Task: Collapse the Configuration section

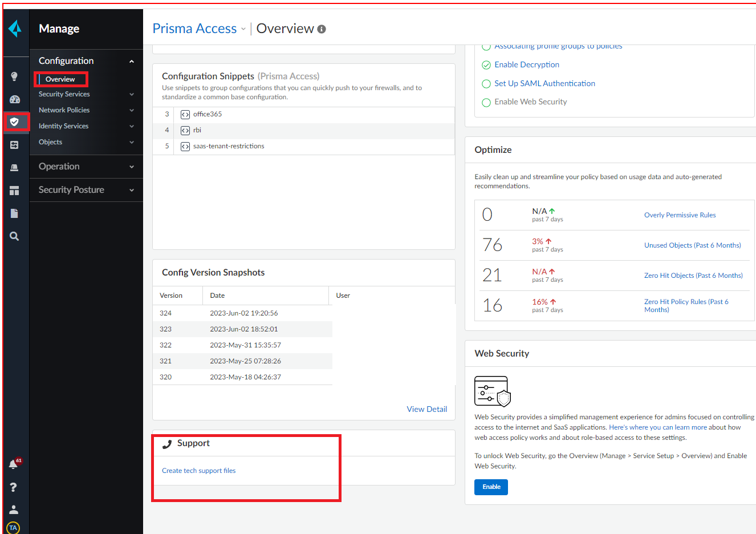Action: tap(132, 61)
